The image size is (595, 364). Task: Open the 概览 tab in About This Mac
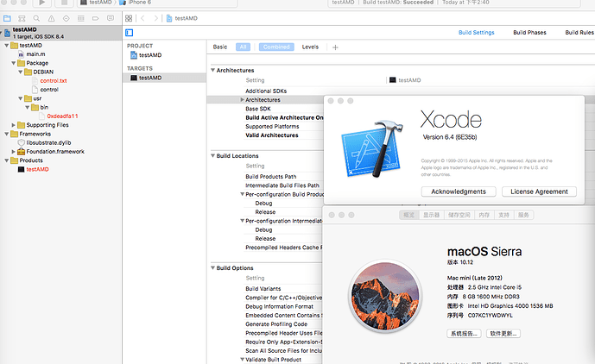click(x=408, y=215)
